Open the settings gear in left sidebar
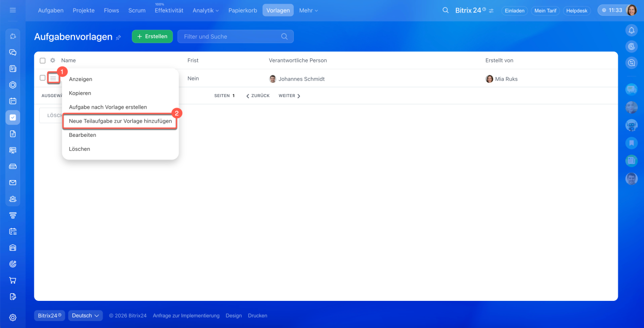 click(13, 317)
